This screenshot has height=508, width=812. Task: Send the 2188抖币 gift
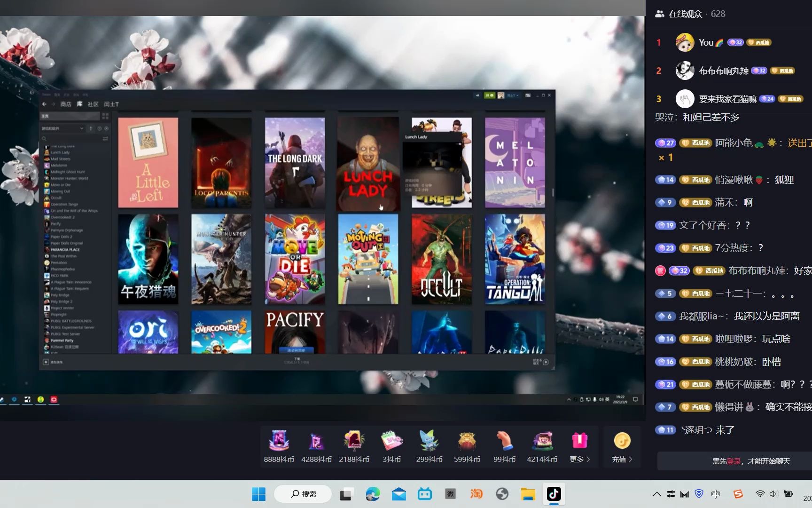click(x=354, y=447)
